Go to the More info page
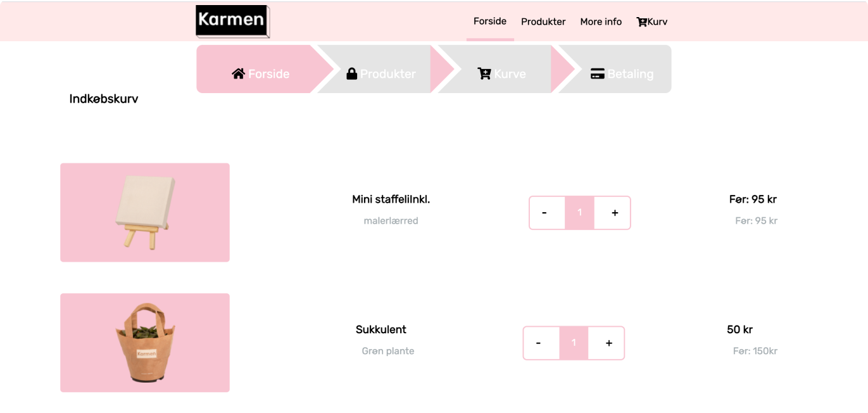Viewport: 868px width, 413px height. (601, 22)
